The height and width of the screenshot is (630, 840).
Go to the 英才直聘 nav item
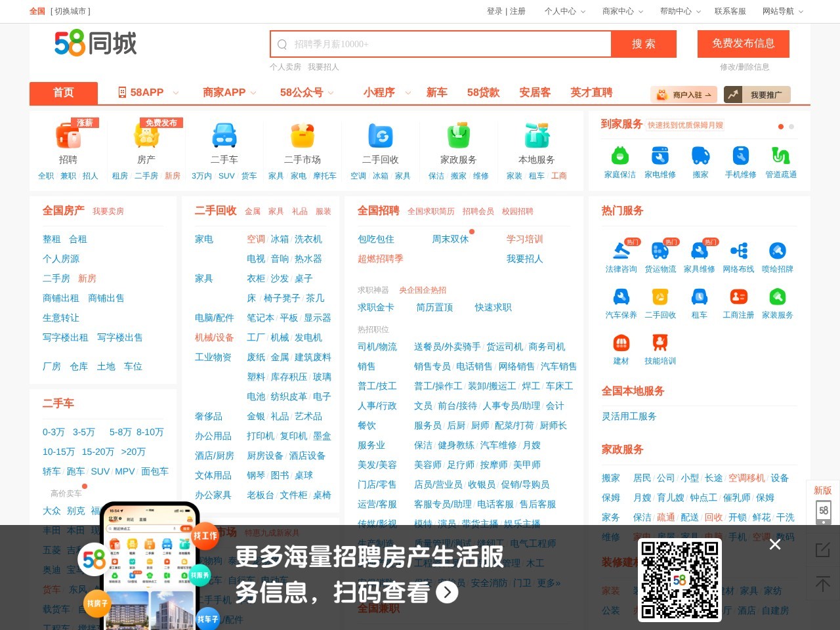pyautogui.click(x=591, y=93)
